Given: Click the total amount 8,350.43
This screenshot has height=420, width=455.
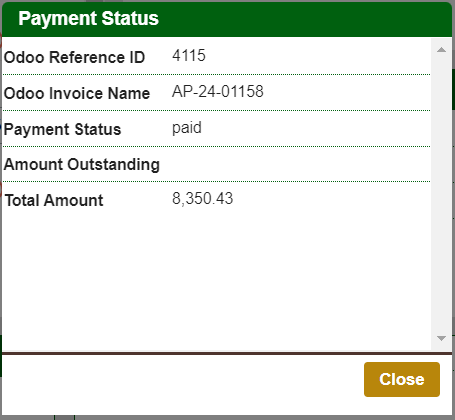Looking at the screenshot, I should coord(202,198).
